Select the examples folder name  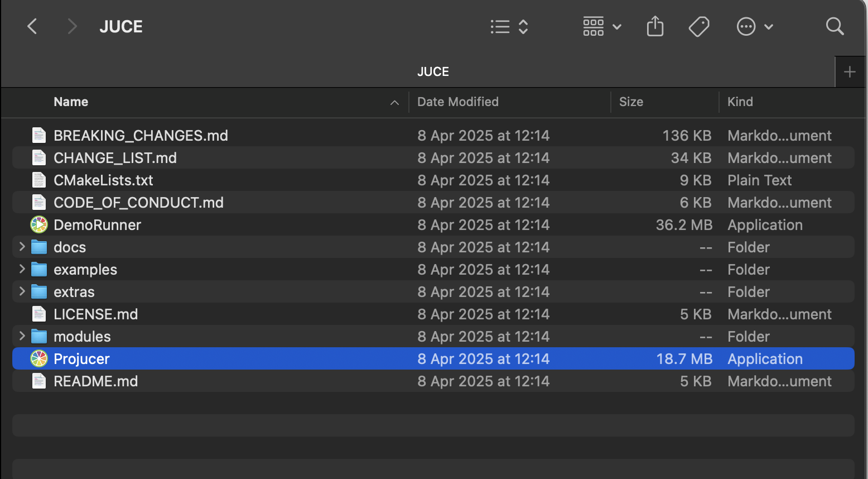click(85, 270)
